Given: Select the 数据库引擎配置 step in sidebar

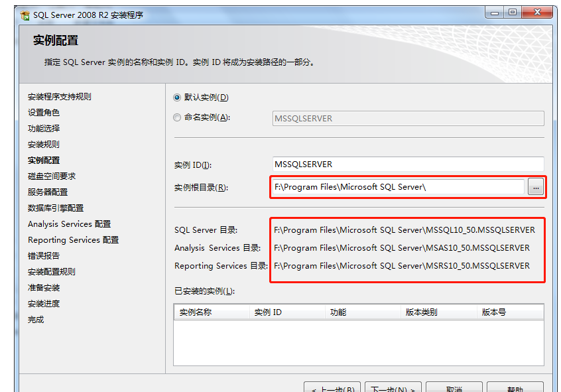Looking at the screenshot, I should (56, 208).
